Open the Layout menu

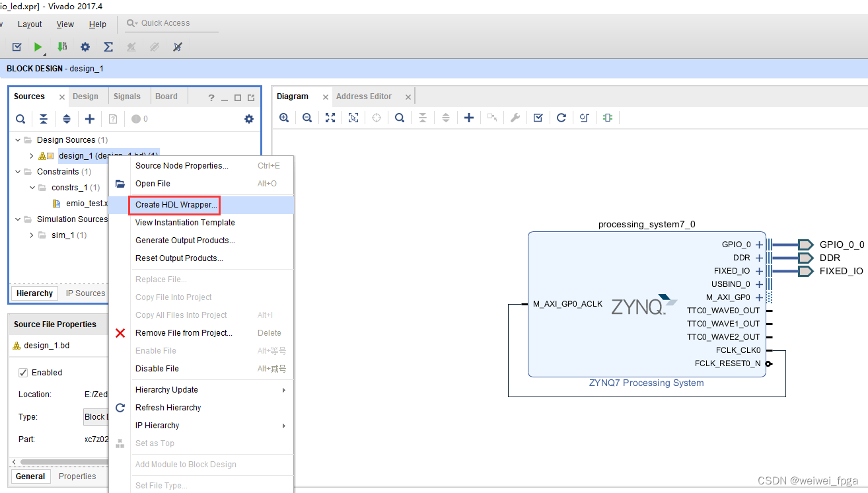(x=30, y=24)
